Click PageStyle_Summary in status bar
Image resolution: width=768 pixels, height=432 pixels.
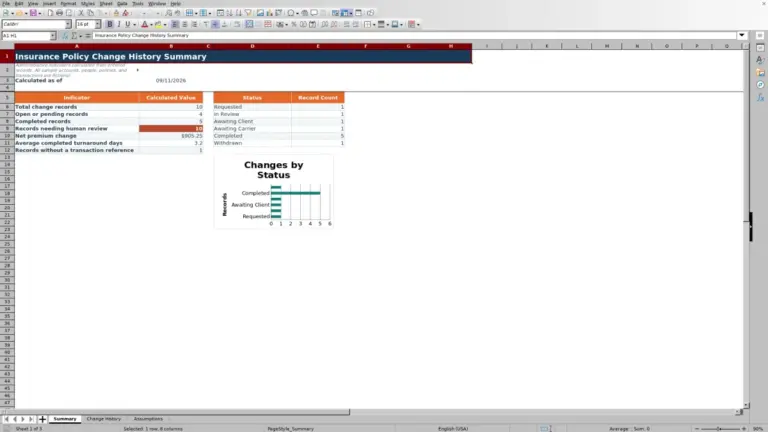pyautogui.click(x=290, y=429)
